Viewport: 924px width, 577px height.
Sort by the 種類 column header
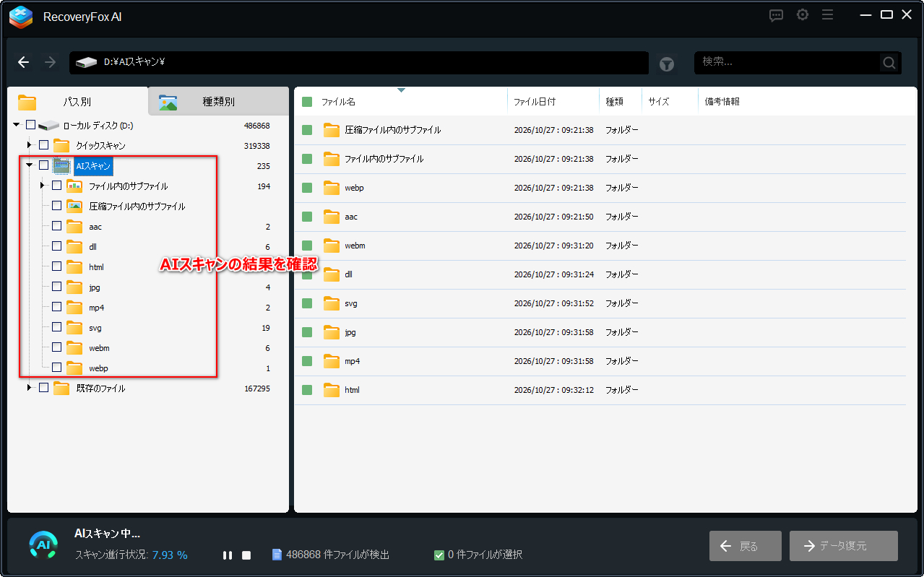click(614, 102)
